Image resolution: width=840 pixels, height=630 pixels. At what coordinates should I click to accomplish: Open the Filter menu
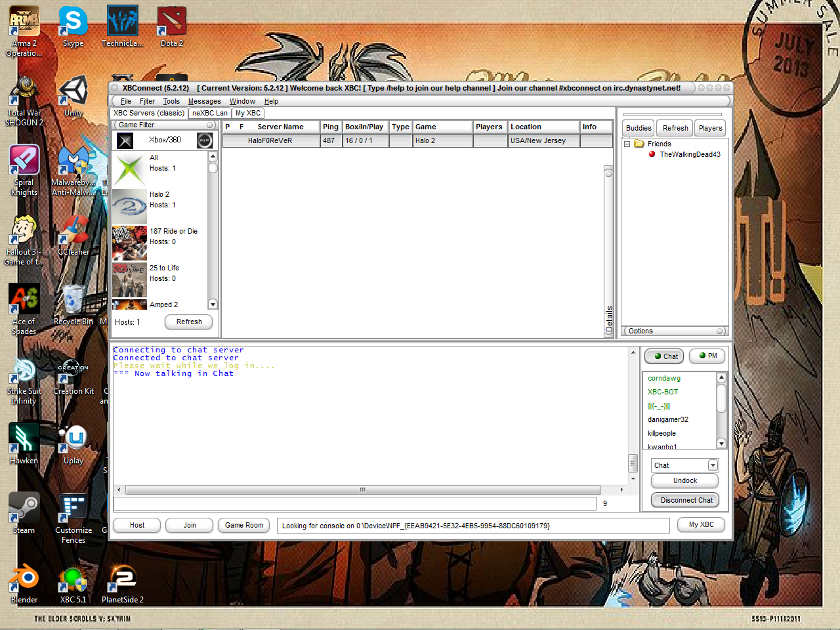coord(147,102)
